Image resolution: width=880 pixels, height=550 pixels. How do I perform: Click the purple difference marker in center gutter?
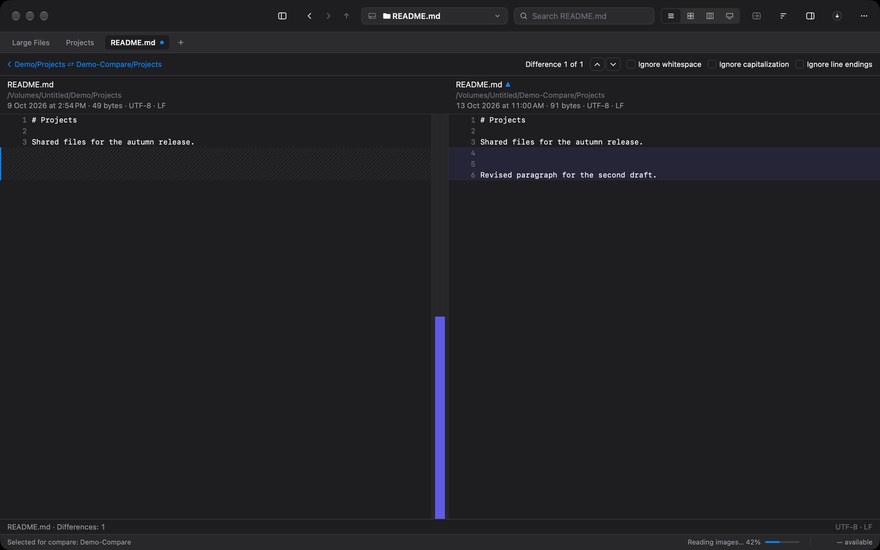click(440, 418)
